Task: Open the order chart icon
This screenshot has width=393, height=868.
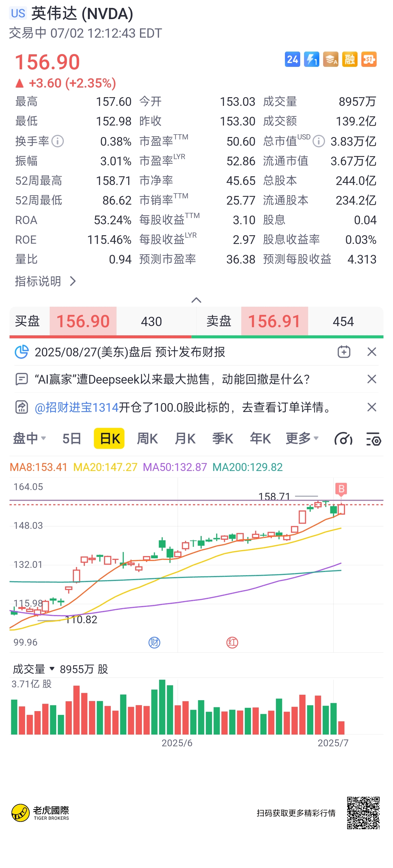Action: [x=22, y=407]
